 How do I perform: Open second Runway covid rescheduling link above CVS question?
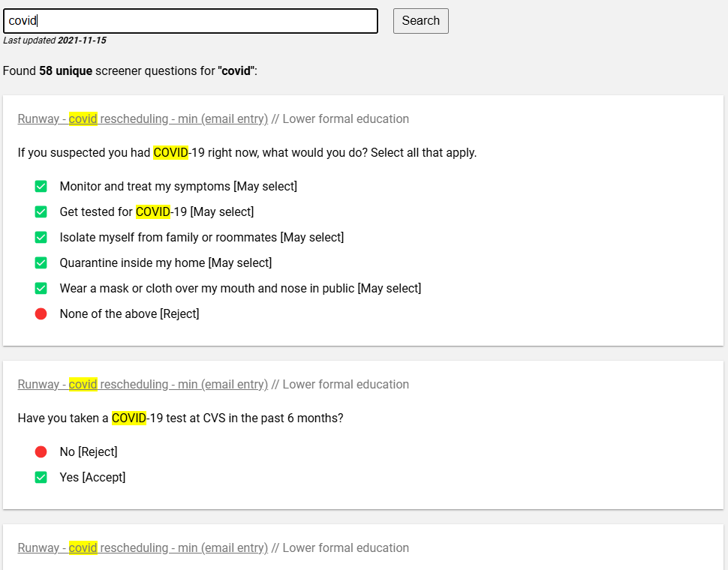pos(143,385)
